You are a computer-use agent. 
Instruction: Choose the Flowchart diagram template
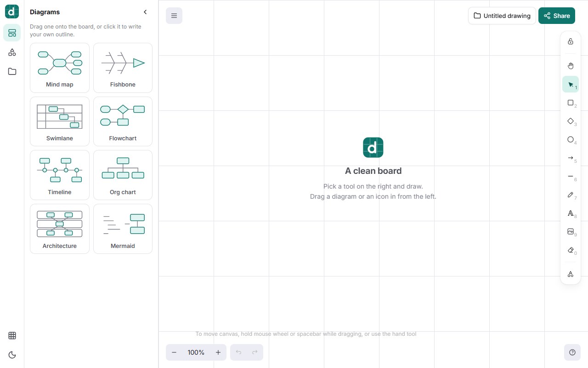point(123,121)
